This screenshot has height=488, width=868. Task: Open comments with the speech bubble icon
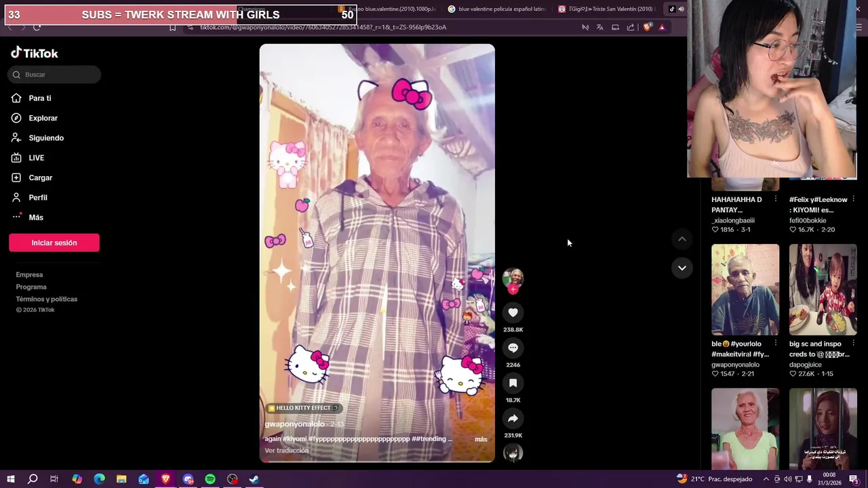[x=513, y=348]
